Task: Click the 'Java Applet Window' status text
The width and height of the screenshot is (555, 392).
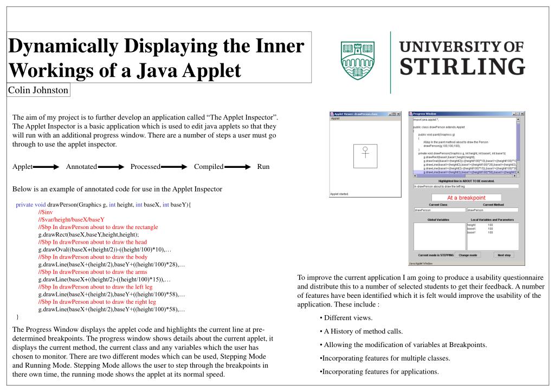Action: (421, 263)
